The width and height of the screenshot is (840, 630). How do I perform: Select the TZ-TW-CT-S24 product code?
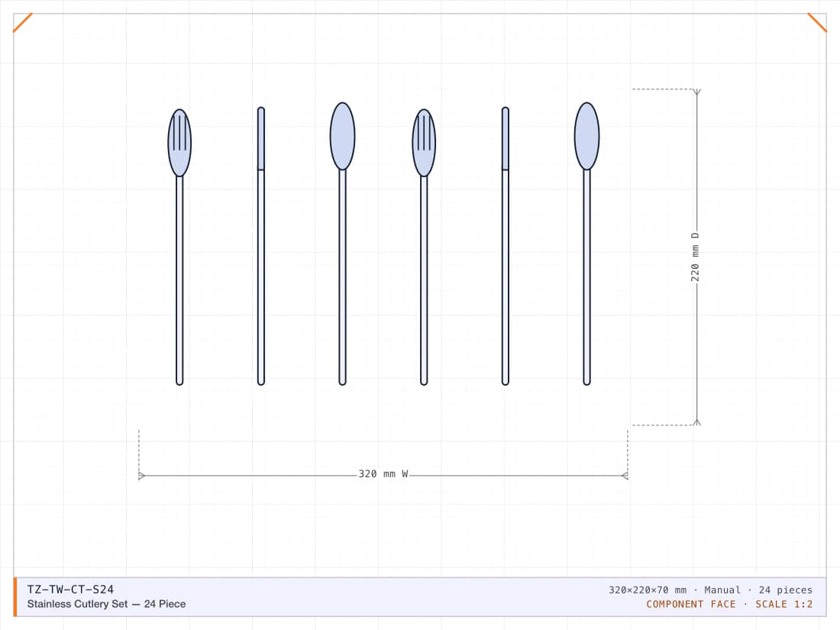(x=70, y=590)
